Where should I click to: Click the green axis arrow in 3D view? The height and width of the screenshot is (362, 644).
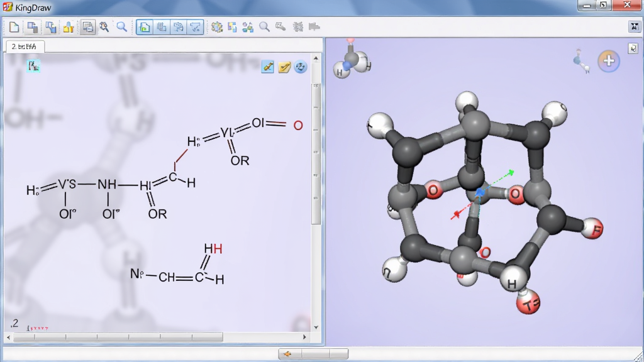511,172
